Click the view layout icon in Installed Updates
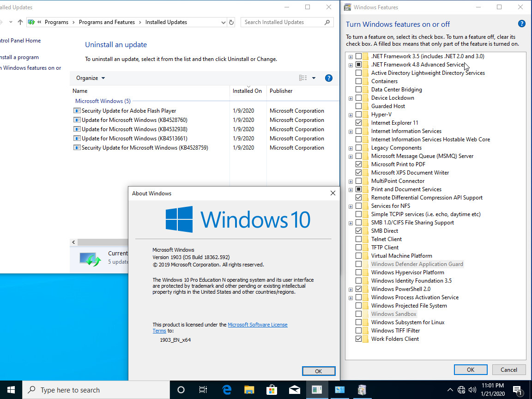This screenshot has width=532, height=399. (303, 78)
